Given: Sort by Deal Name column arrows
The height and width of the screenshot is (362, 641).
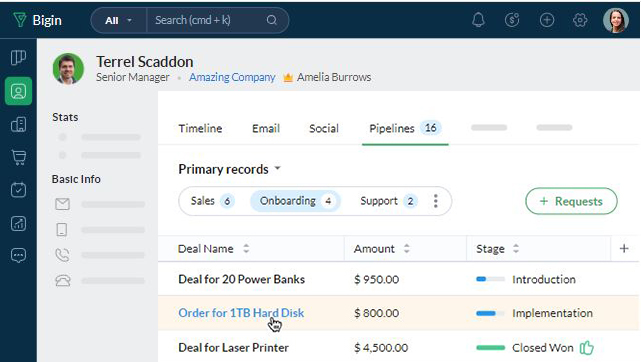Looking at the screenshot, I should [246, 248].
